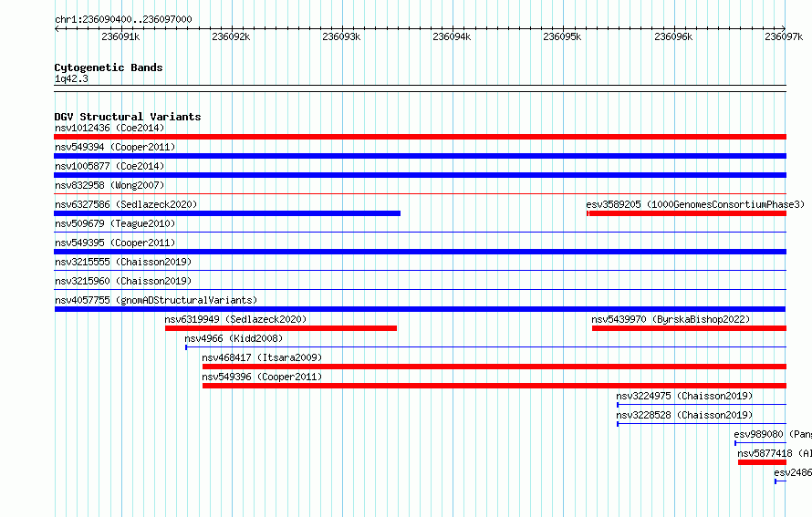Select nsv4966 (Kidd2008) variant label
Screen dimensions: 812x517
tap(234, 338)
